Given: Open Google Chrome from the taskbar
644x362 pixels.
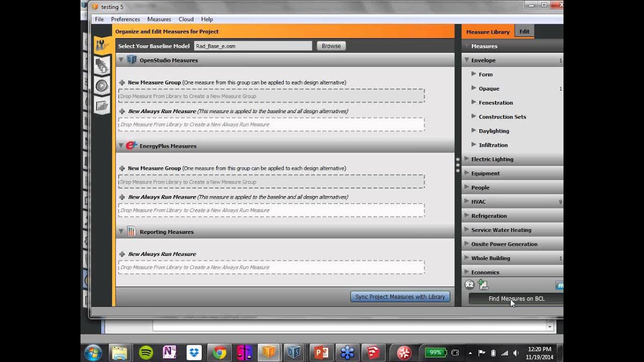Looking at the screenshot, I should (219, 353).
